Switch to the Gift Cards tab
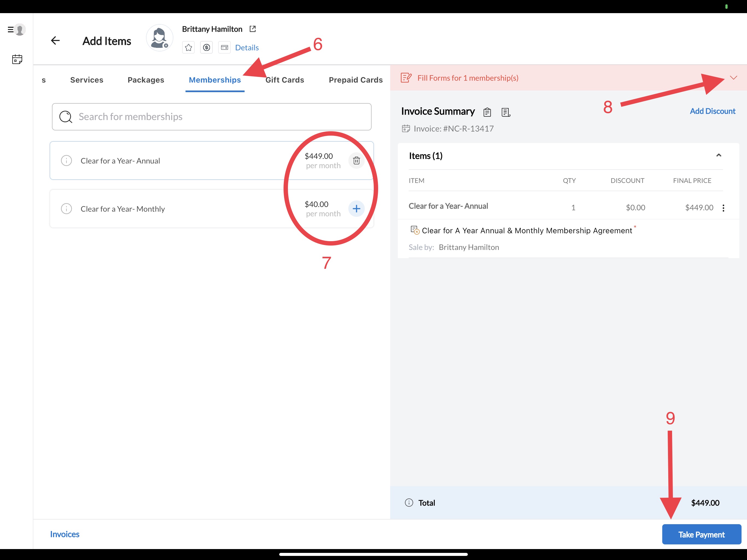The height and width of the screenshot is (560, 747). 285,80
